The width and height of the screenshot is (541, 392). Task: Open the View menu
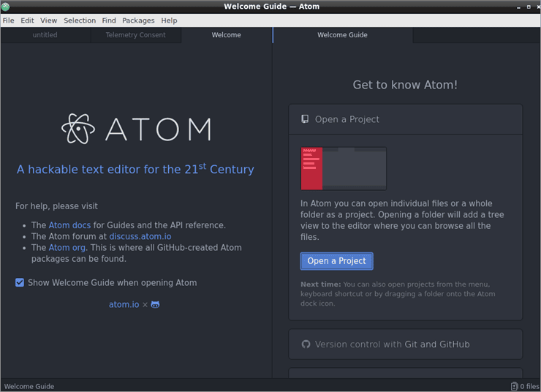[x=49, y=20]
